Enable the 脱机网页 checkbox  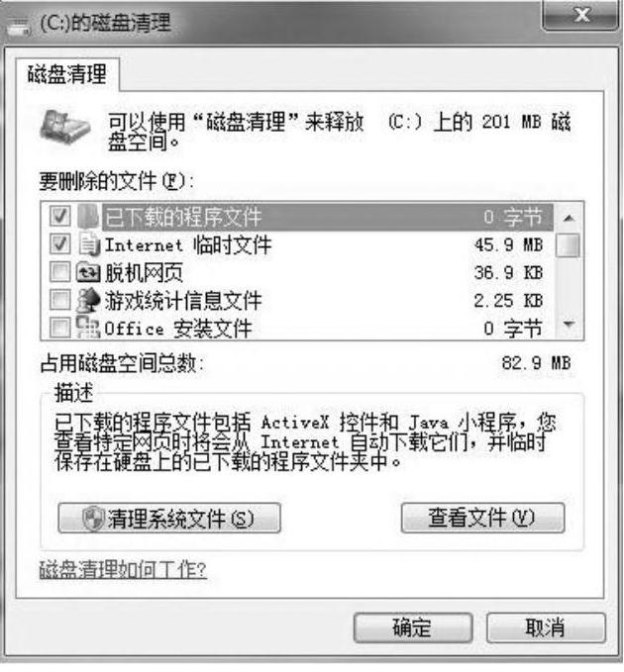click(59, 272)
